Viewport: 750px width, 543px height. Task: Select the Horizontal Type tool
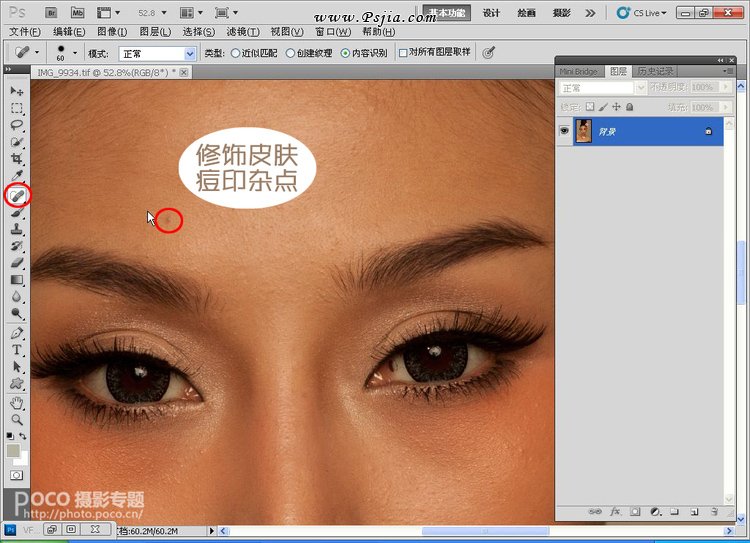(17, 350)
